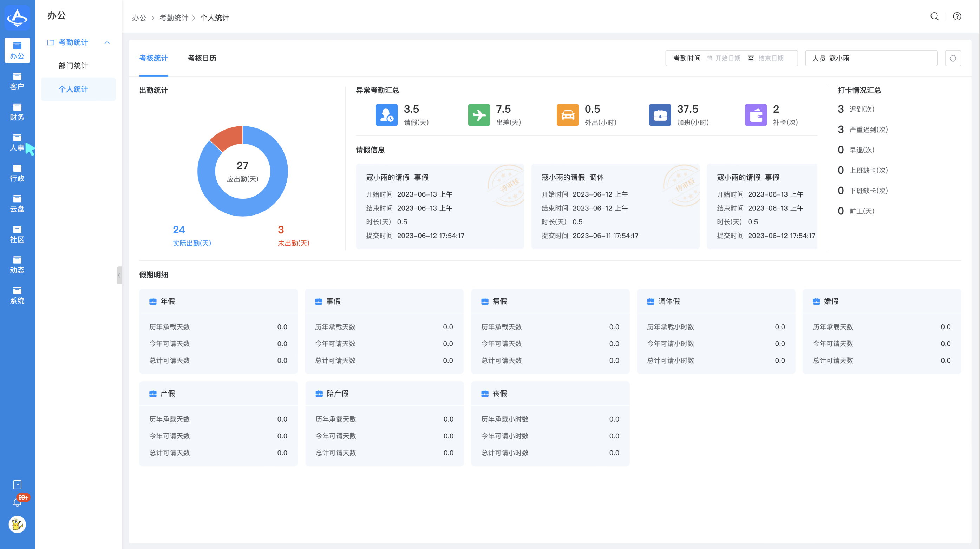Click 总计可请小时数 row in 调休假 card
980x549 pixels.
pyautogui.click(x=716, y=361)
